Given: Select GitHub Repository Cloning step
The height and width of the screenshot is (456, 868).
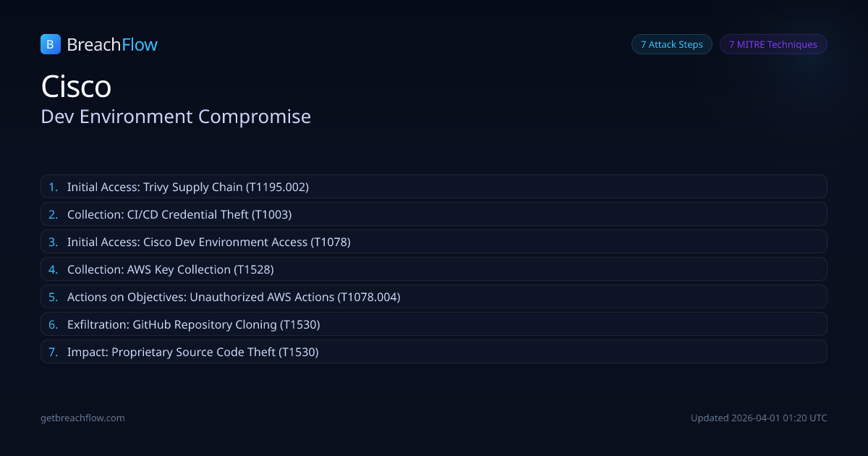Looking at the screenshot, I should point(193,324).
